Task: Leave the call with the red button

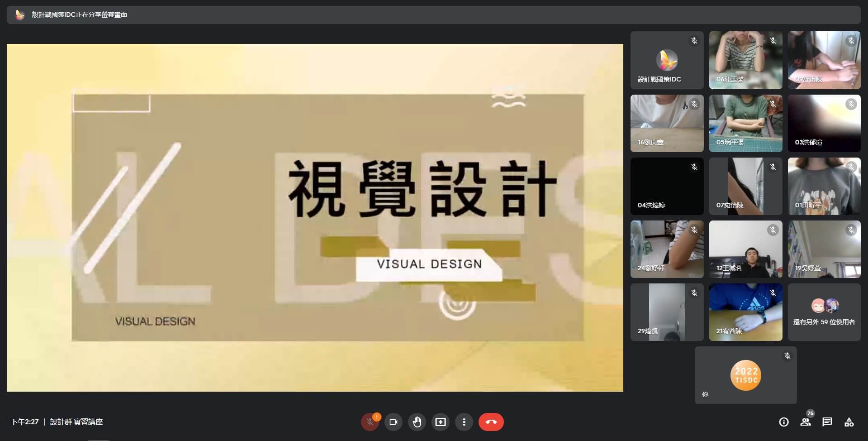Action: point(491,422)
